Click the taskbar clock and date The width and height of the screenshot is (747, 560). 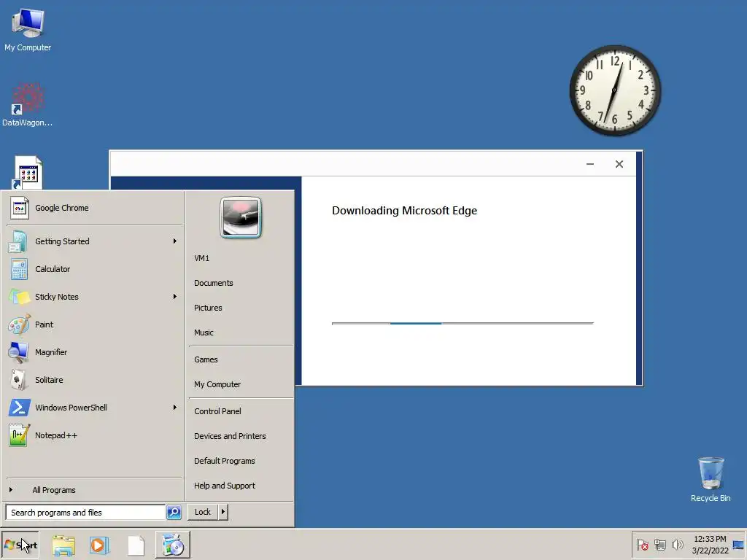[710, 545]
